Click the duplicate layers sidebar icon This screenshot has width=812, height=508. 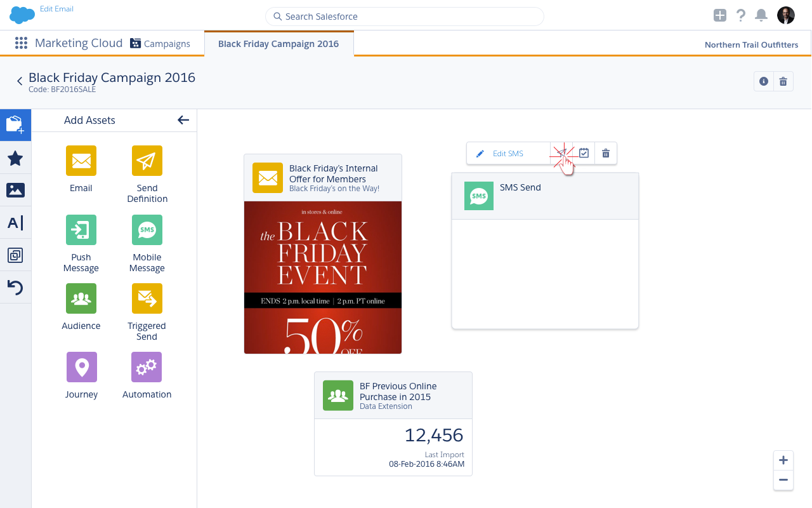click(x=15, y=255)
